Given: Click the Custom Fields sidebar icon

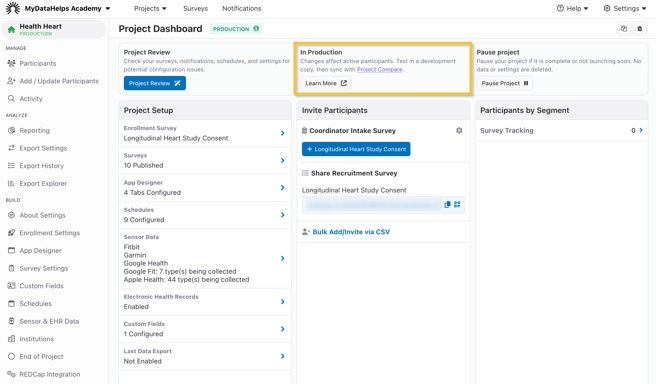Looking at the screenshot, I should (11, 285).
